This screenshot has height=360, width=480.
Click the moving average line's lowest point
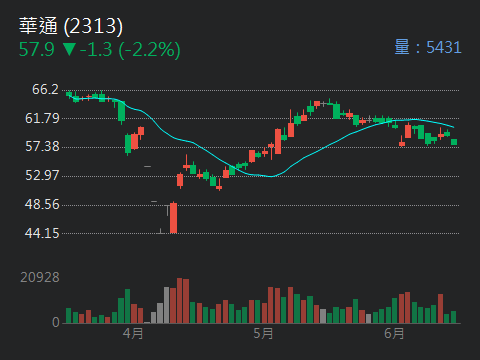point(272,176)
